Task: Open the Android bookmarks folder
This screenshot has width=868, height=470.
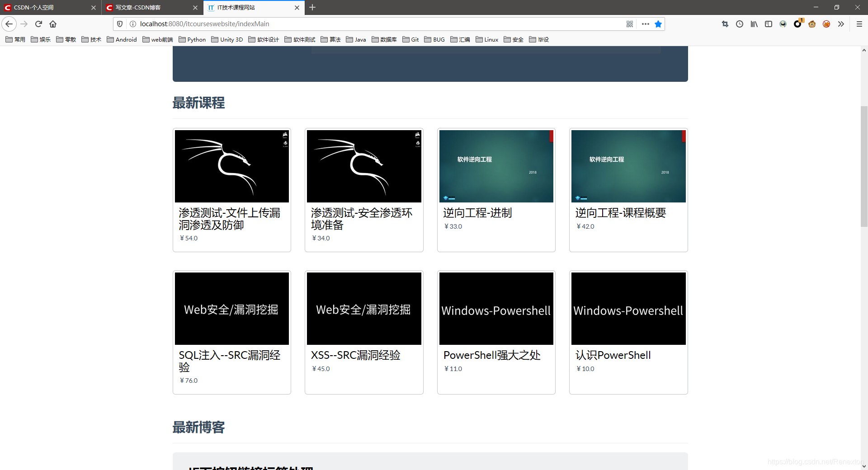Action: pos(122,39)
